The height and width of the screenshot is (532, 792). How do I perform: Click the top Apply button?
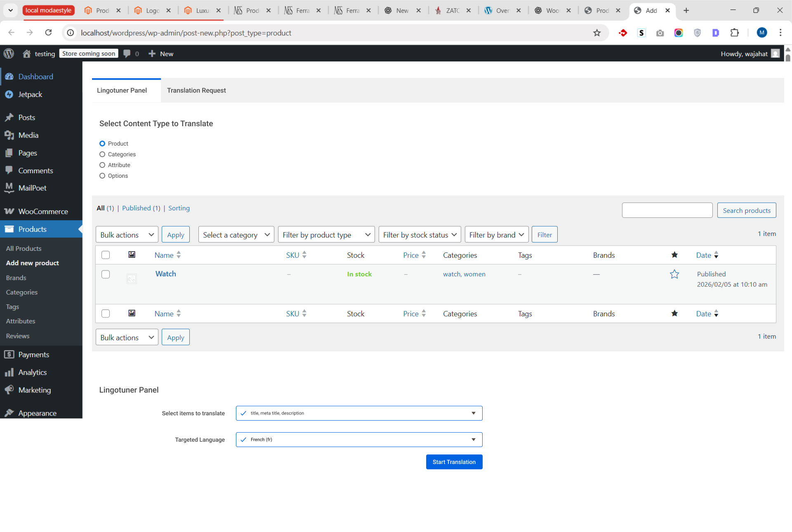click(176, 235)
